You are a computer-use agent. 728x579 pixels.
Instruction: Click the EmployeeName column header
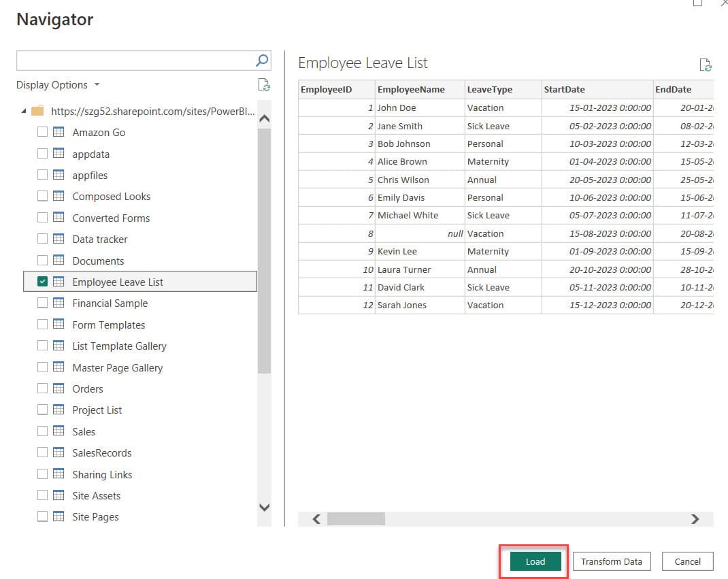420,89
